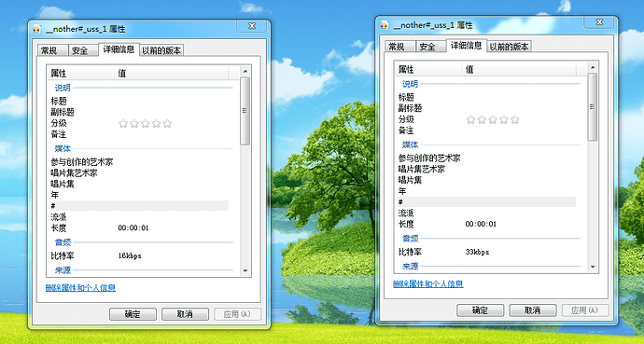Viewport: 644px width, 344px height.
Task: Click the file icon in left dialog title bar
Action: (37, 29)
